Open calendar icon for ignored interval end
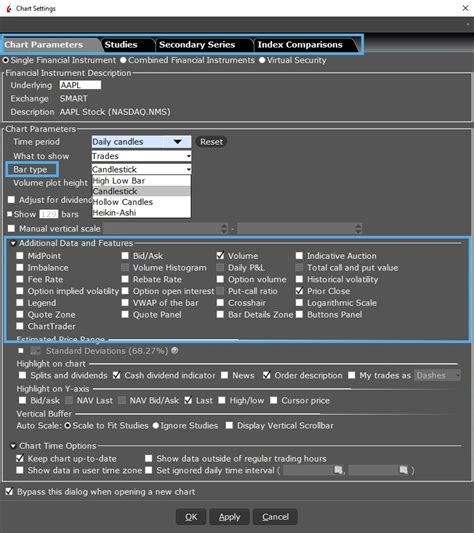Image resolution: width=474 pixels, height=533 pixels. pyautogui.click(x=403, y=470)
